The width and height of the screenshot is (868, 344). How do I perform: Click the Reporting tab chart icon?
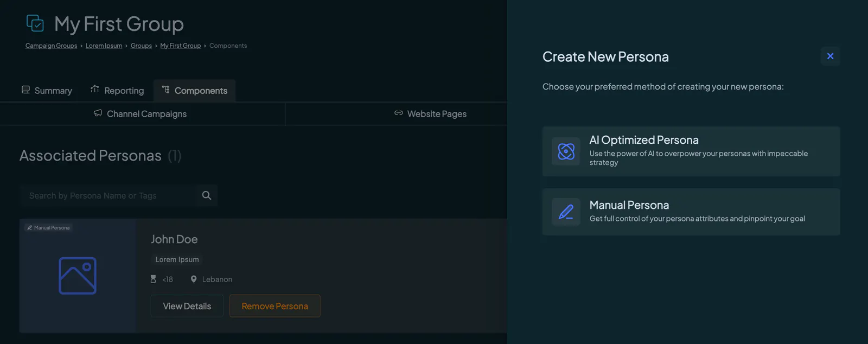point(95,89)
